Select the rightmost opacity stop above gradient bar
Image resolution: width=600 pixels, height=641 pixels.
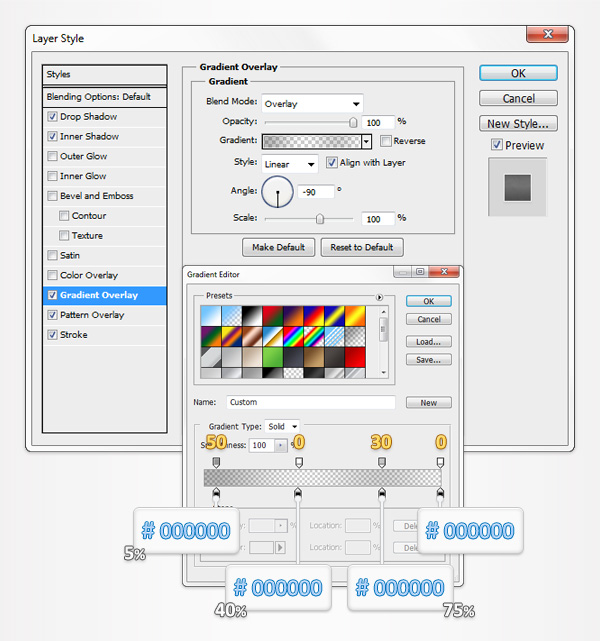440,462
